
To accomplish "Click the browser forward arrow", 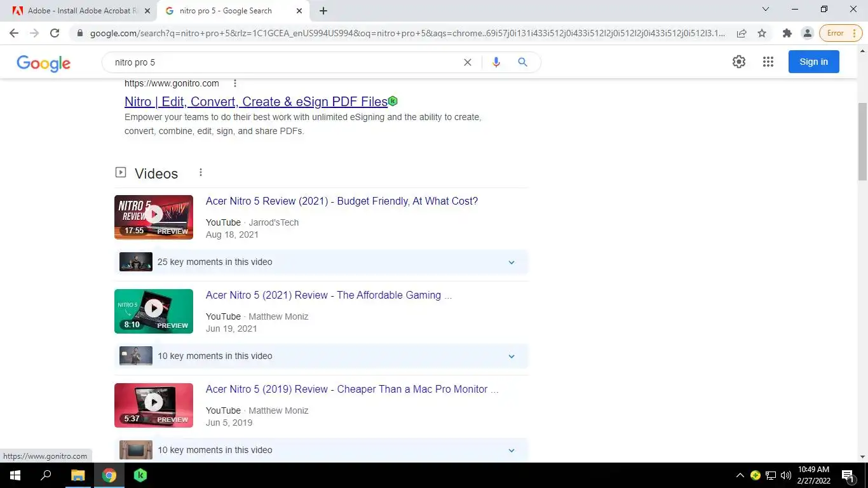I will click(34, 33).
